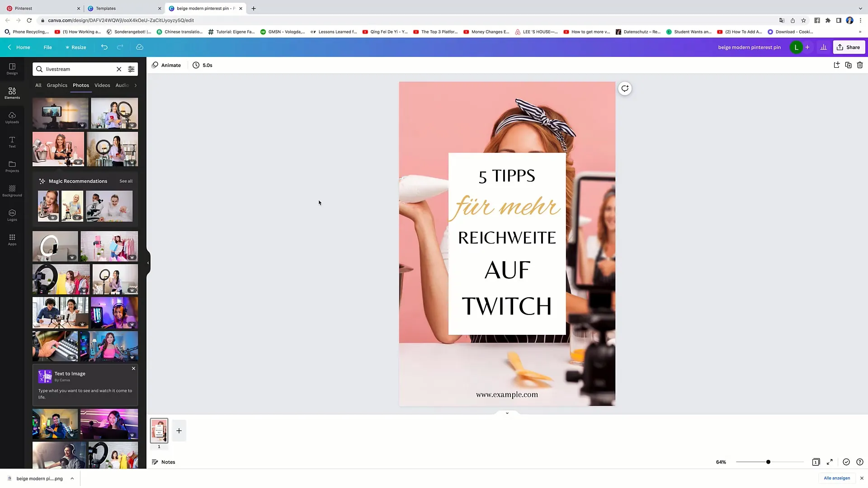868x488 pixels.
Task: Click the Share button
Action: click(x=849, y=47)
